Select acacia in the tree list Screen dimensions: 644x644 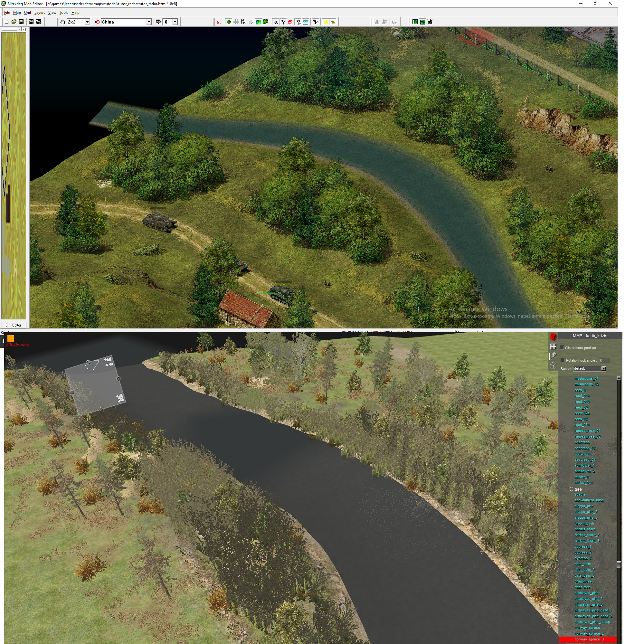580,494
